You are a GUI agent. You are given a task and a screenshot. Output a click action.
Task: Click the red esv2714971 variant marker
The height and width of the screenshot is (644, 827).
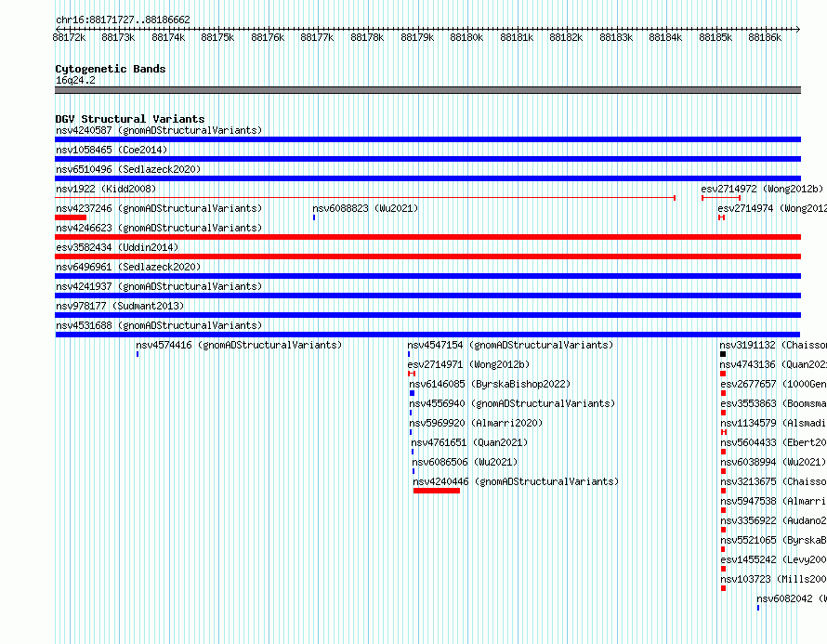coord(412,374)
